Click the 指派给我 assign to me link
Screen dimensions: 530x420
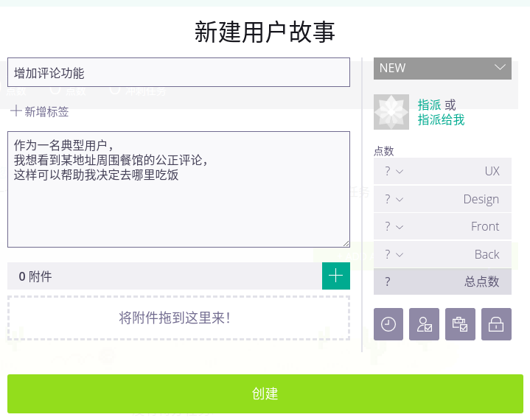441,120
